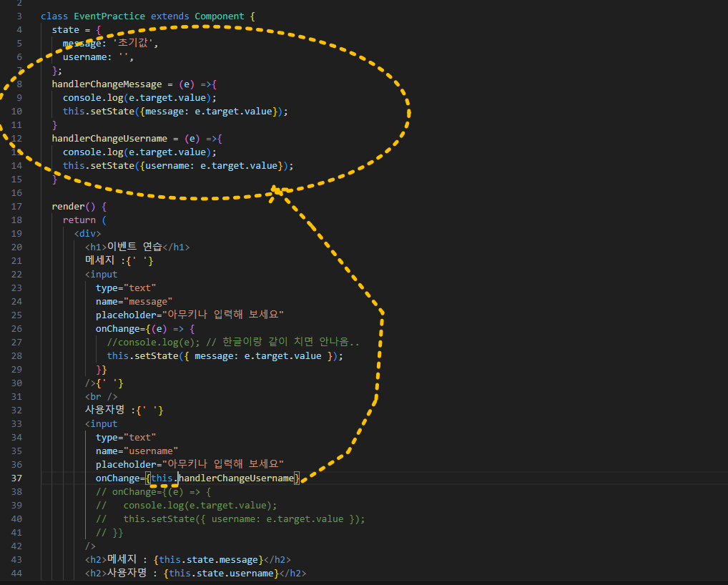This screenshot has width=728, height=585.
Task: Click the 'return (' keyword on line 18
Action: [84, 220]
